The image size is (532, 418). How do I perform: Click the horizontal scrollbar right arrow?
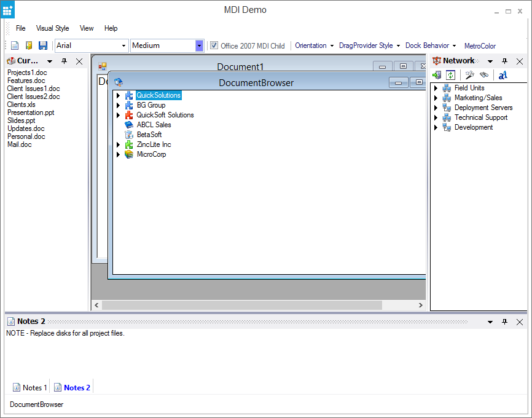pyautogui.click(x=420, y=305)
